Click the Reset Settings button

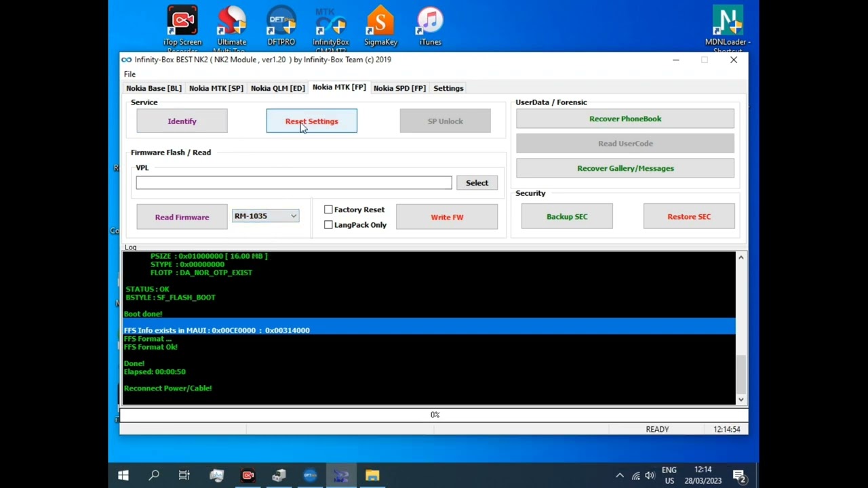point(312,121)
